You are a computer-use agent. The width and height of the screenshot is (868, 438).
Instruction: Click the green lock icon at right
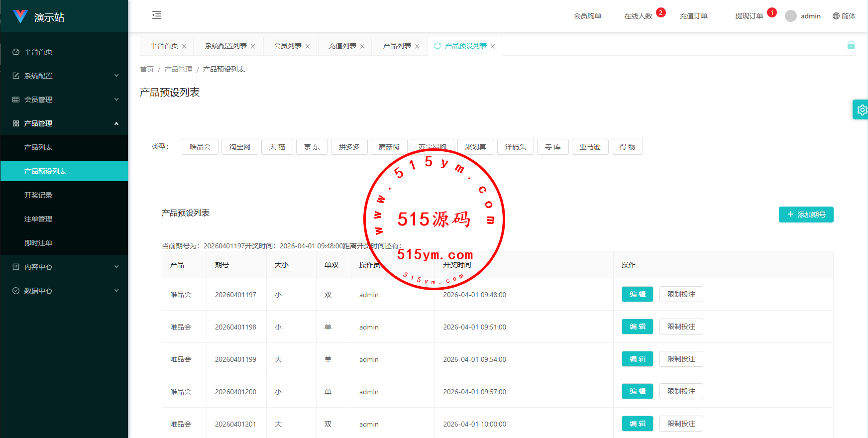(851, 45)
